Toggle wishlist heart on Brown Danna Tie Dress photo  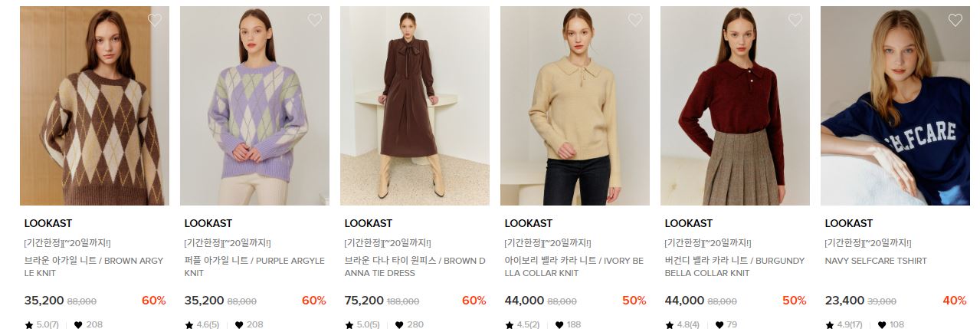475,20
